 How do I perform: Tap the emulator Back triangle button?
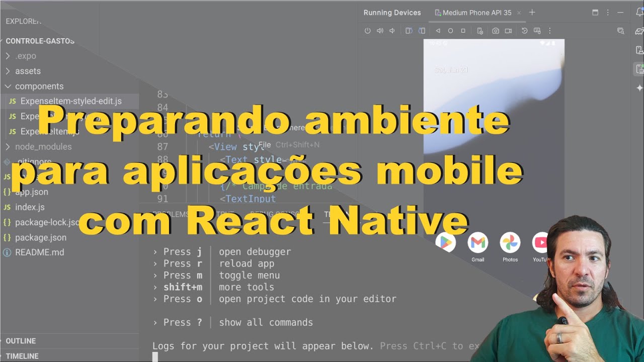438,31
